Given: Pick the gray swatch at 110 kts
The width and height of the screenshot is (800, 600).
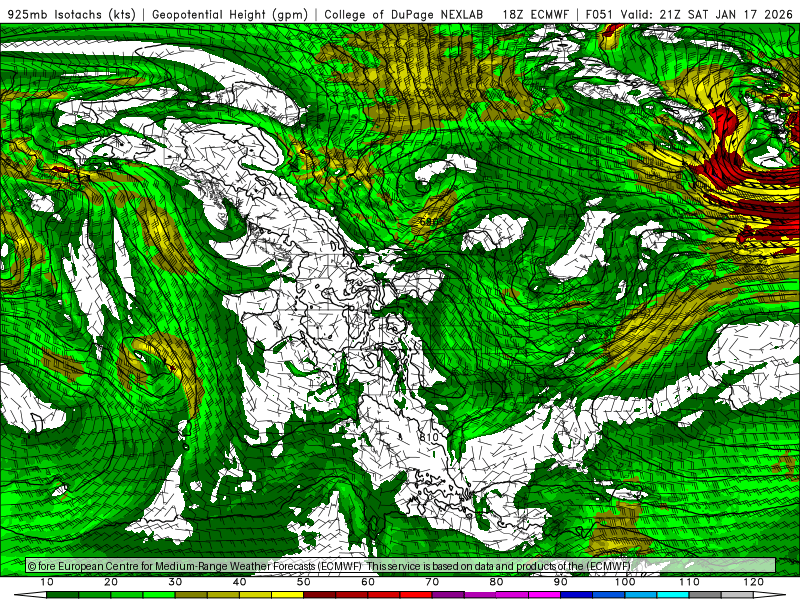Looking at the screenshot, I should pos(705,595).
